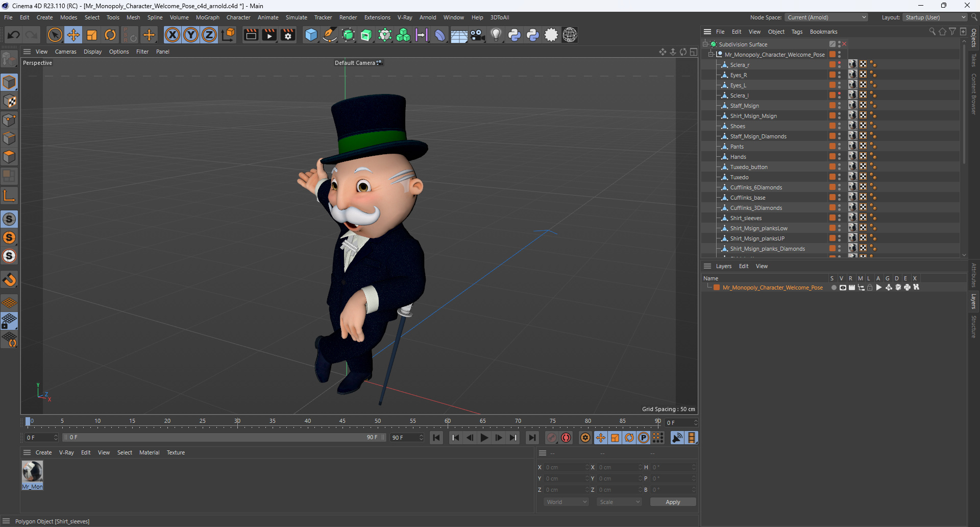This screenshot has width=980, height=527.
Task: Open Object Manager Tags menu
Action: (x=797, y=32)
